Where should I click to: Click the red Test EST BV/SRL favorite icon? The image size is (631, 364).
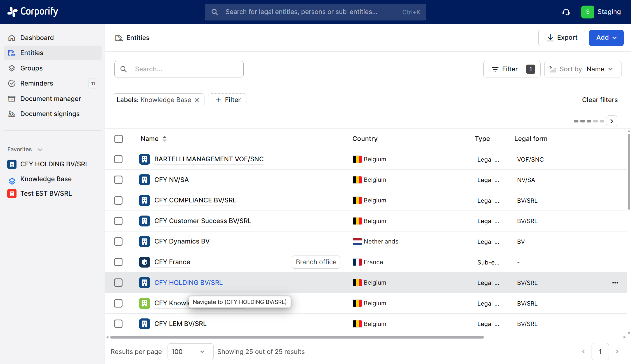12,193
